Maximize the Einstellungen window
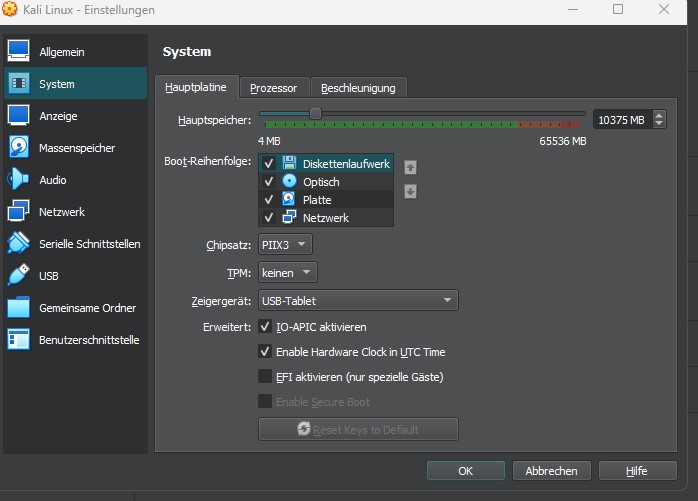 click(618, 9)
